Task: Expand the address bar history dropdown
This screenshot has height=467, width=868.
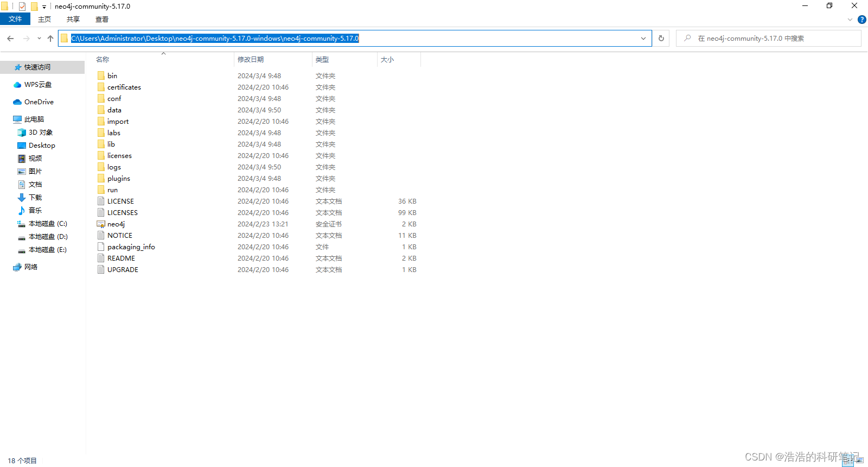Action: (643, 39)
